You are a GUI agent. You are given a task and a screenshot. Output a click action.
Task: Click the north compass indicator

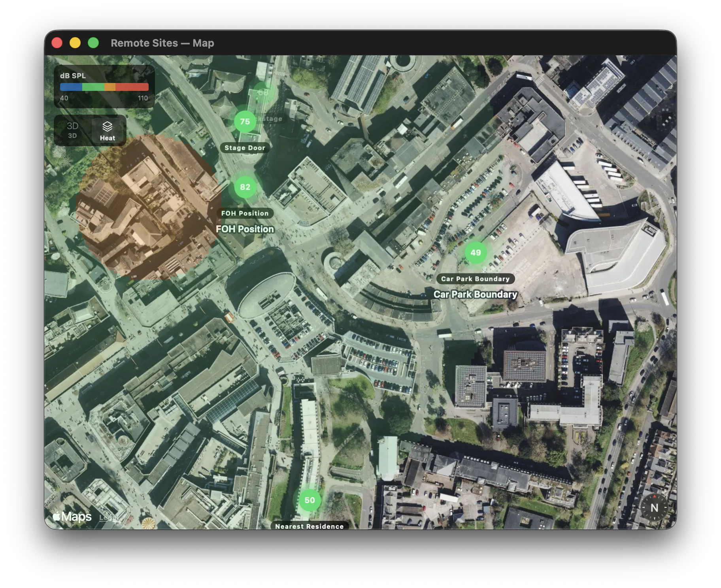pos(654,508)
